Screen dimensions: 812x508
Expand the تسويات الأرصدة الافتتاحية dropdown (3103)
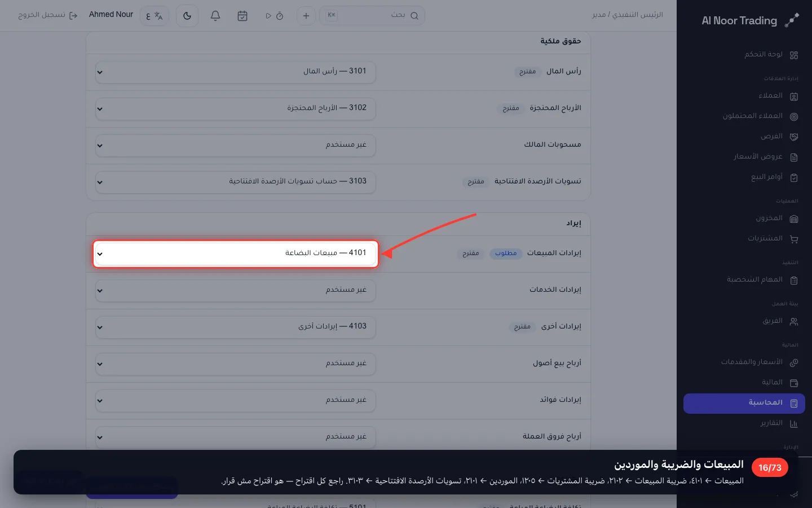pyautogui.click(x=235, y=182)
